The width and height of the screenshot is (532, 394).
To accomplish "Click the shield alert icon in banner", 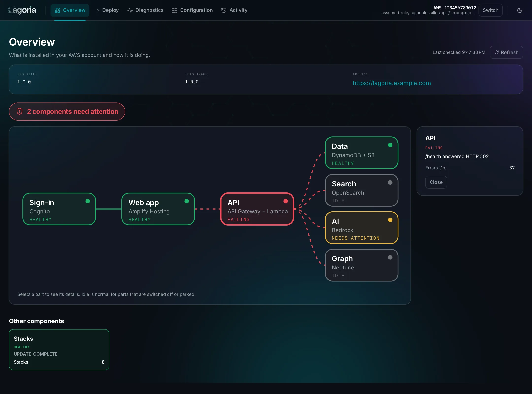I will tap(20, 111).
